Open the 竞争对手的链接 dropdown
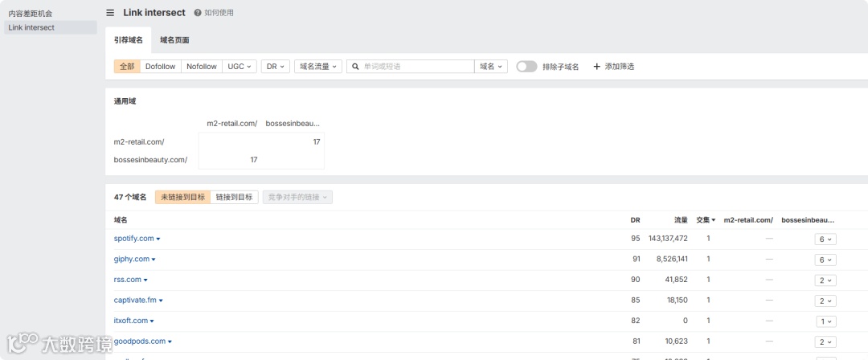 click(298, 197)
